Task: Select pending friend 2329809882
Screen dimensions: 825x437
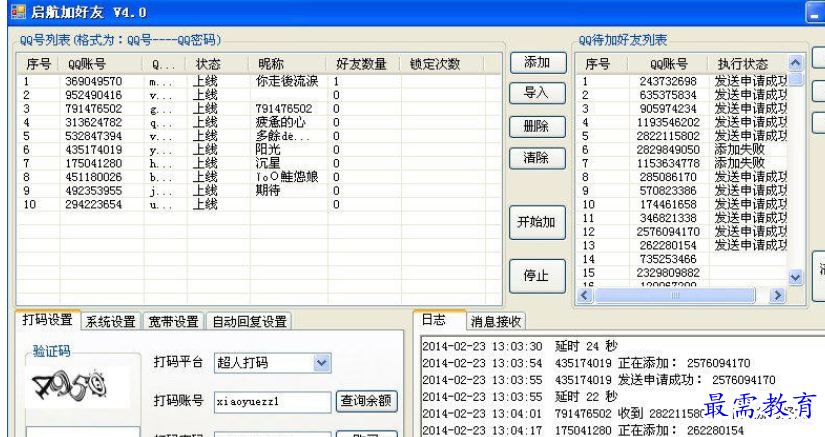Action: 682,273
